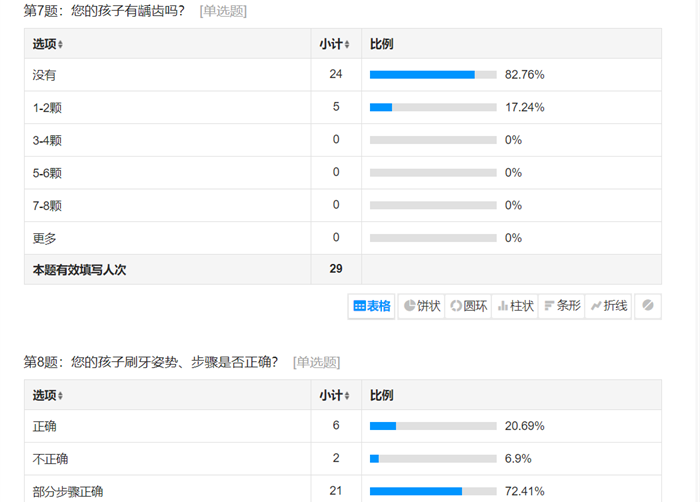The image size is (700, 502).
Task: Show the 条形 bar chart view
Action: (x=562, y=306)
